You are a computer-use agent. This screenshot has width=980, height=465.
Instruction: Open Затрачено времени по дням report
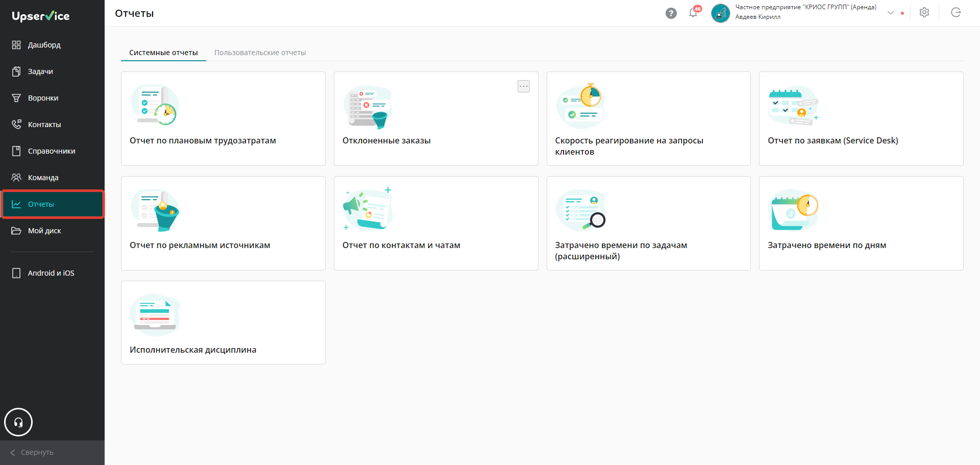pos(827,245)
